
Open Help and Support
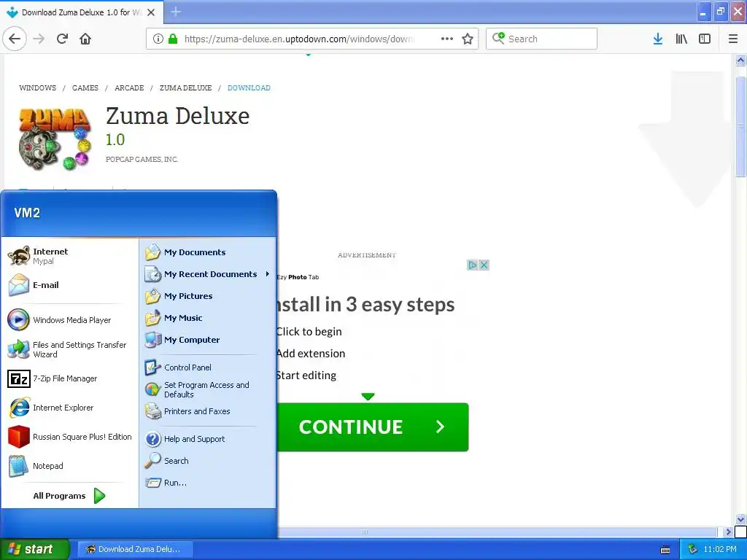pos(207,439)
